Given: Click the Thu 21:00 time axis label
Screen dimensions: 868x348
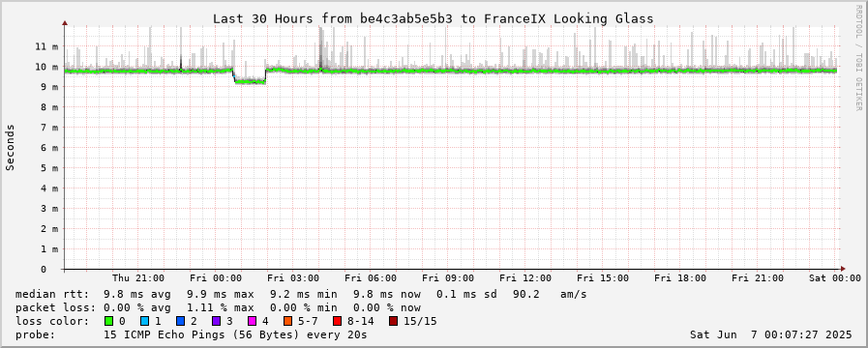Looking at the screenshot, I should pyautogui.click(x=137, y=277).
